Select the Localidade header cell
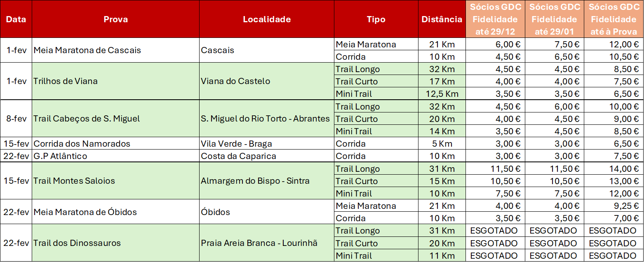644x262 pixels. [x=267, y=19]
